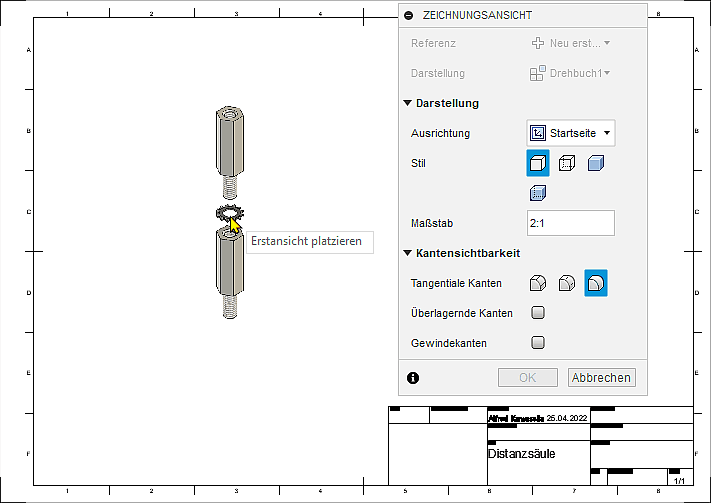Select visible and hidden edges style
Image resolution: width=711 pixels, height=503 pixels.
coord(567,163)
